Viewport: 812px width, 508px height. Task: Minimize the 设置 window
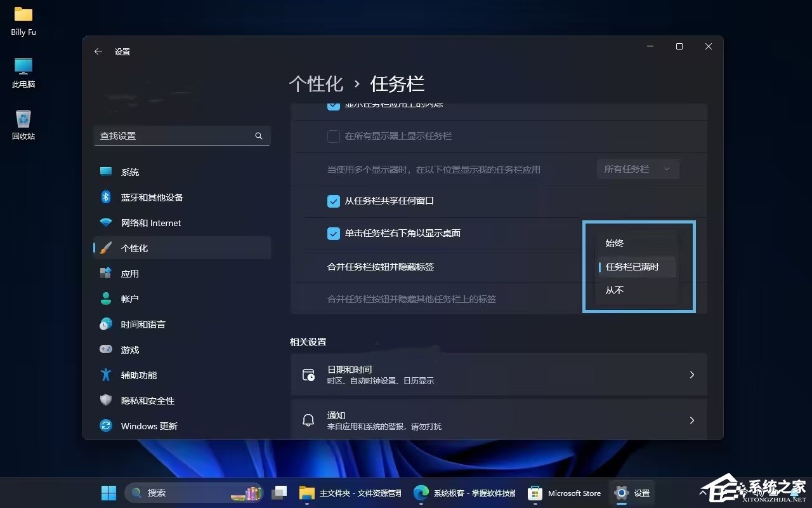(650, 46)
